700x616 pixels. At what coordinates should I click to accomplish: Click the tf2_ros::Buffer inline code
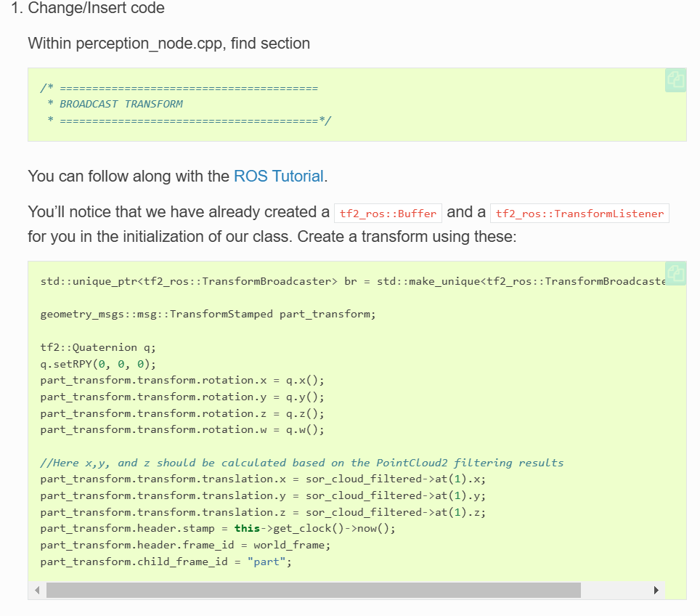coord(388,214)
